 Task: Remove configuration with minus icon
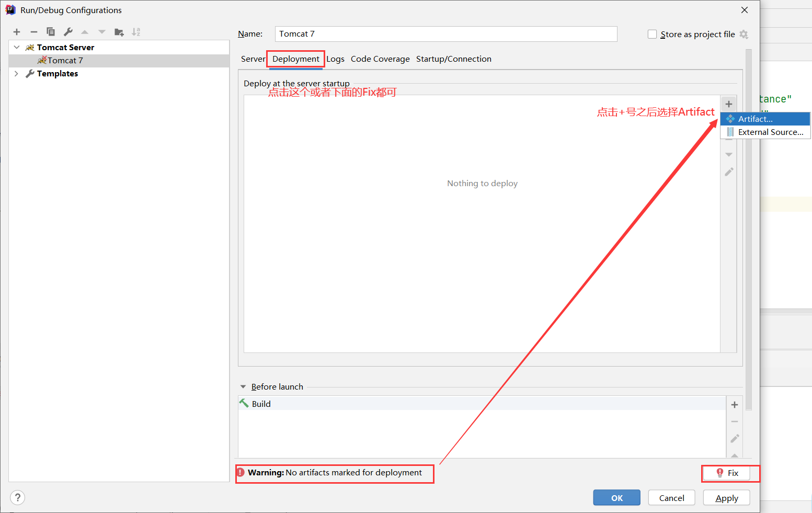34,32
